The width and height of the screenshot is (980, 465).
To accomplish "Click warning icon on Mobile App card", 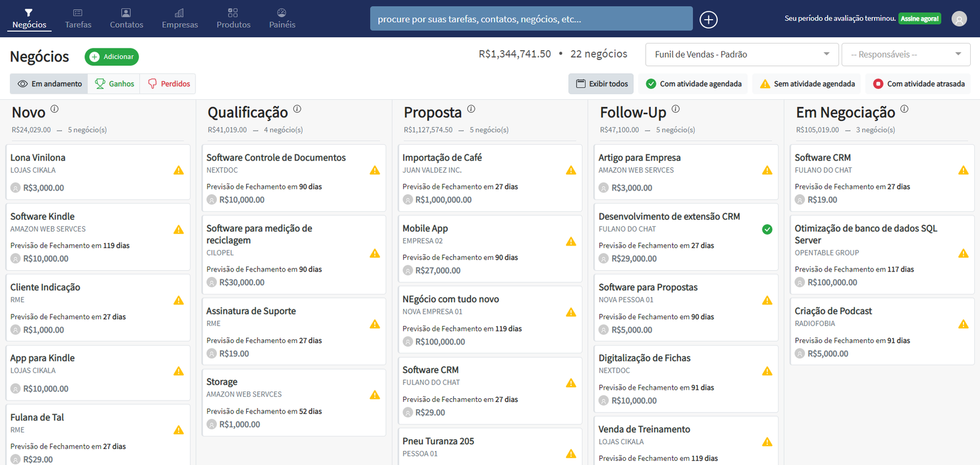I will pos(571,241).
